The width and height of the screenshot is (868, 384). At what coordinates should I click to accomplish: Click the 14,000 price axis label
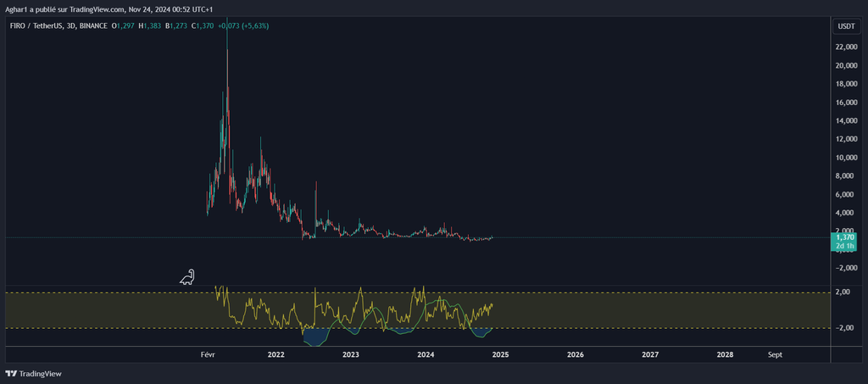[x=845, y=121]
